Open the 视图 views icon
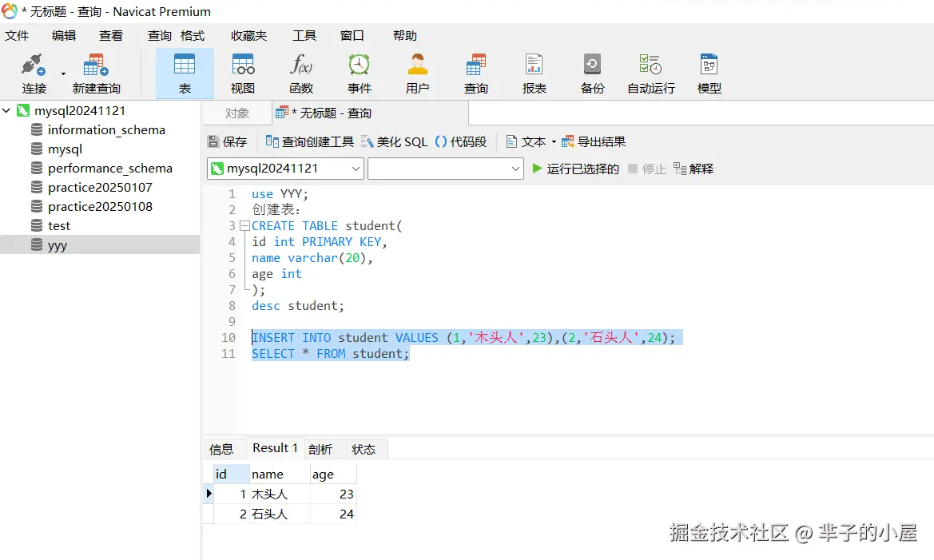This screenshot has height=560, width=934. [242, 73]
